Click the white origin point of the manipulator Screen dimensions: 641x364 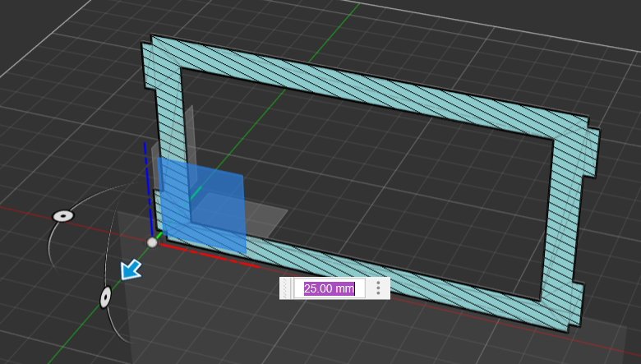coord(152,242)
